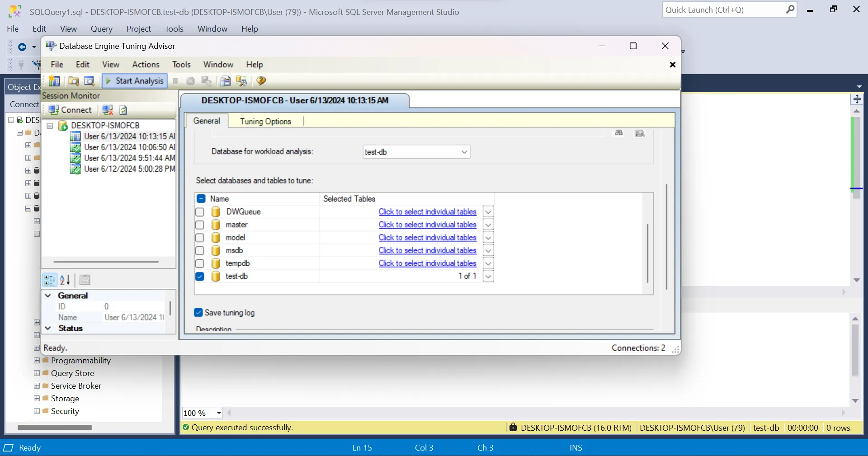Click msdb's select individual tables link
Screen dimensions: 868x456
(427, 250)
